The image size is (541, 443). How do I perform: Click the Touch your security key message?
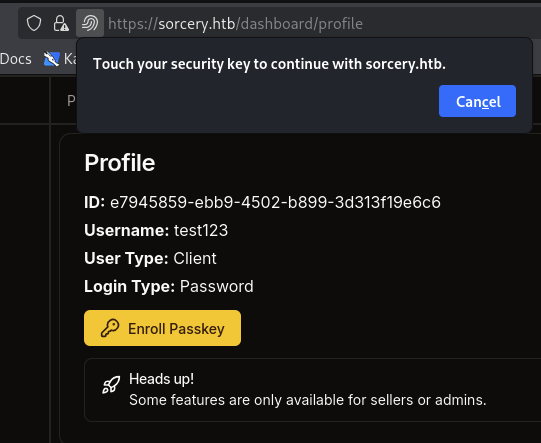coord(269,64)
